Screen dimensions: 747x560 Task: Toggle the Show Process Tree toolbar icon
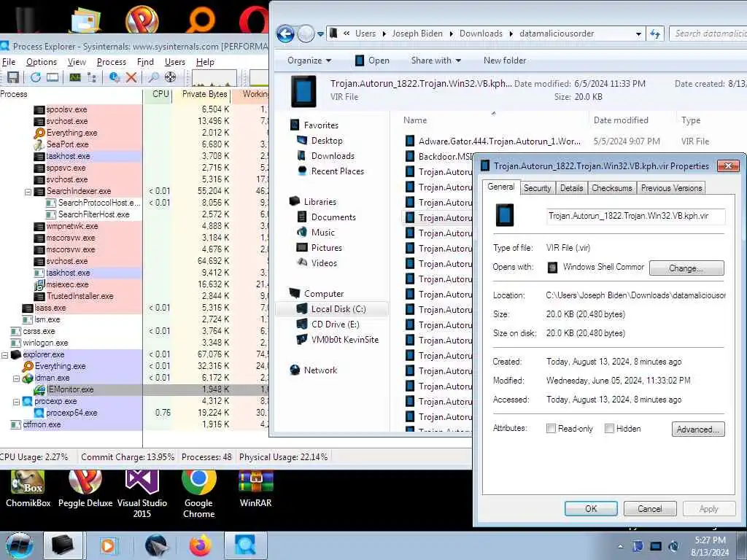click(92, 77)
